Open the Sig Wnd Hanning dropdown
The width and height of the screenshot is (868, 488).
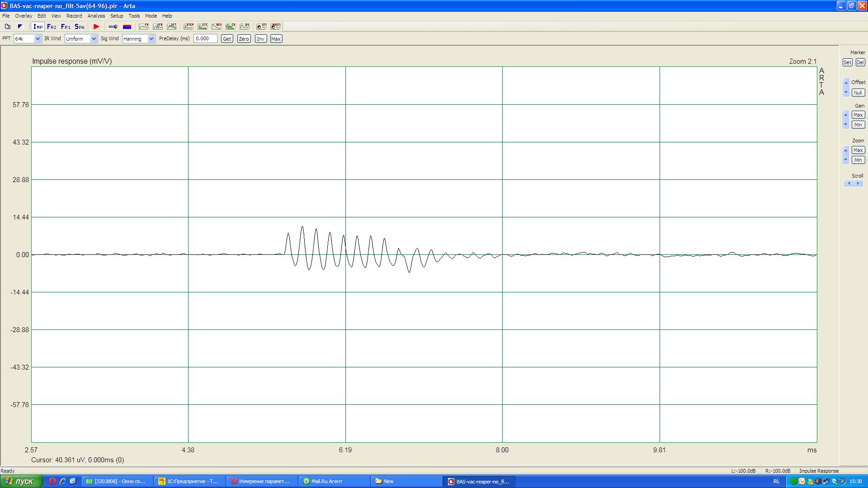(x=151, y=39)
